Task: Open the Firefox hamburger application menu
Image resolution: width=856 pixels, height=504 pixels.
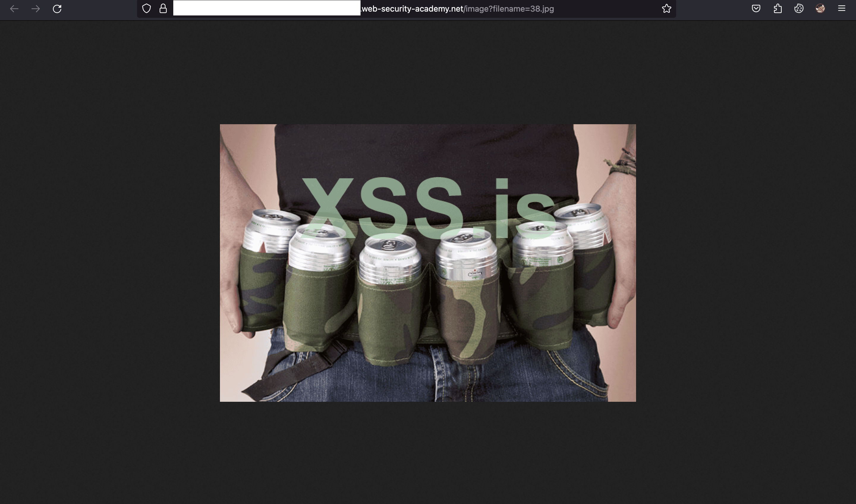Action: click(841, 9)
